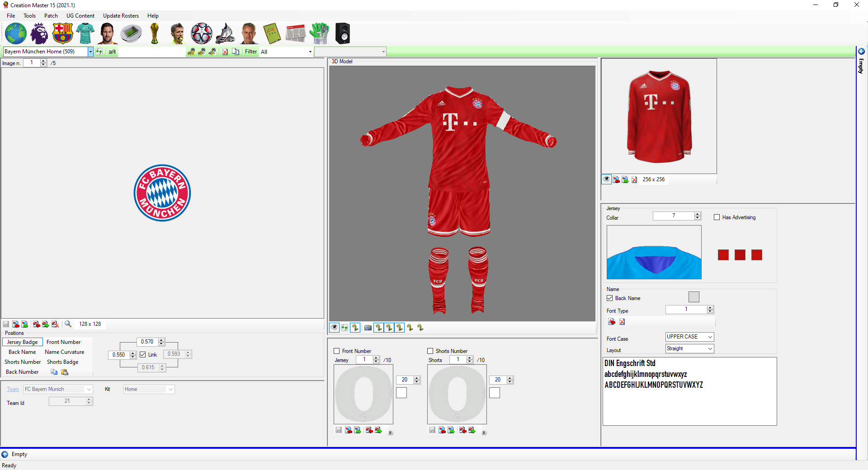
Task: Open the Patch menu
Action: pyautogui.click(x=51, y=16)
